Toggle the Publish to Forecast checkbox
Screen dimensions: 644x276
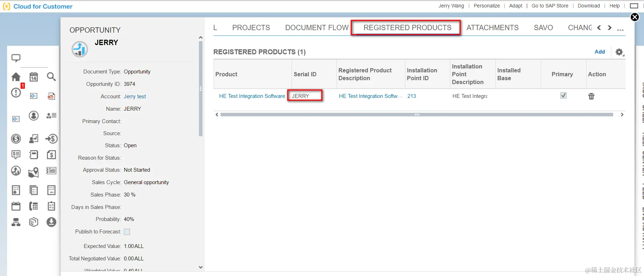point(127,232)
